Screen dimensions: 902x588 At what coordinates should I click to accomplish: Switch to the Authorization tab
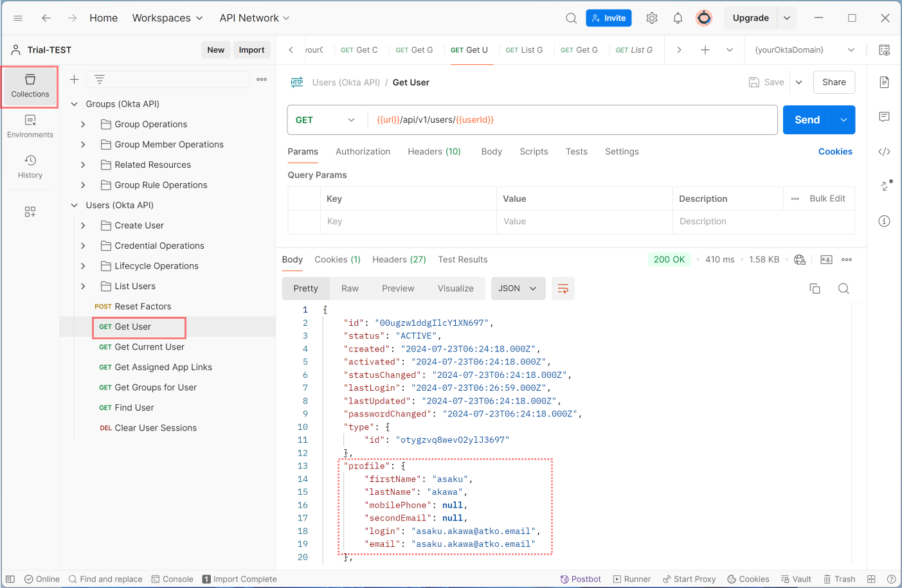363,152
